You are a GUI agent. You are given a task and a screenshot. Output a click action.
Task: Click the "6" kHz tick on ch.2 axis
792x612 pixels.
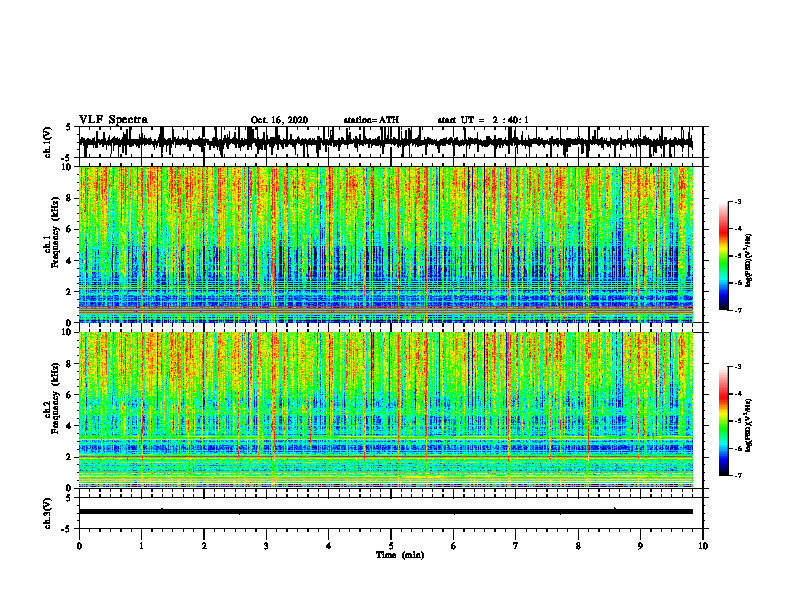coord(69,395)
